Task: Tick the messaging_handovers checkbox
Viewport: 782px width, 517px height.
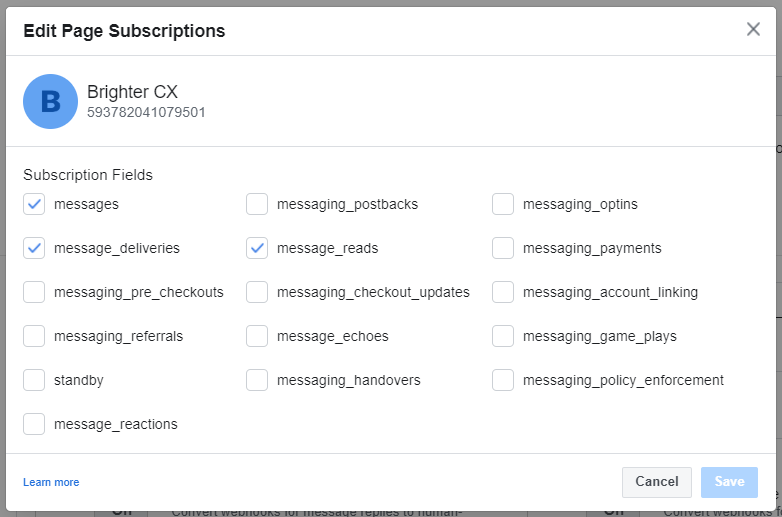Action: pyautogui.click(x=257, y=380)
